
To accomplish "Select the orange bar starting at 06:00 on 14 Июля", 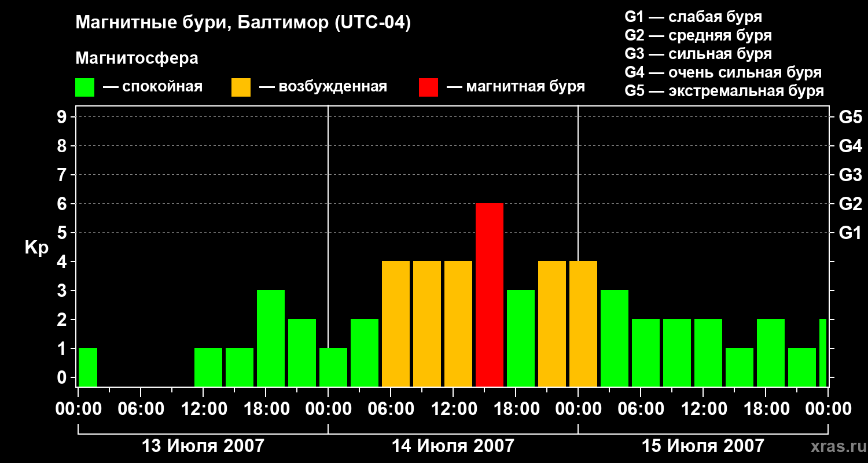I will (x=396, y=324).
